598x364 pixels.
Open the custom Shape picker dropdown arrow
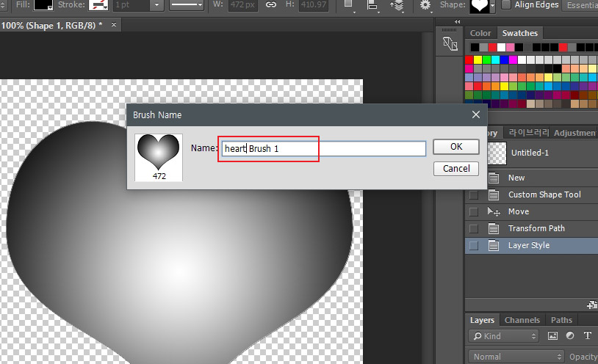(x=492, y=6)
